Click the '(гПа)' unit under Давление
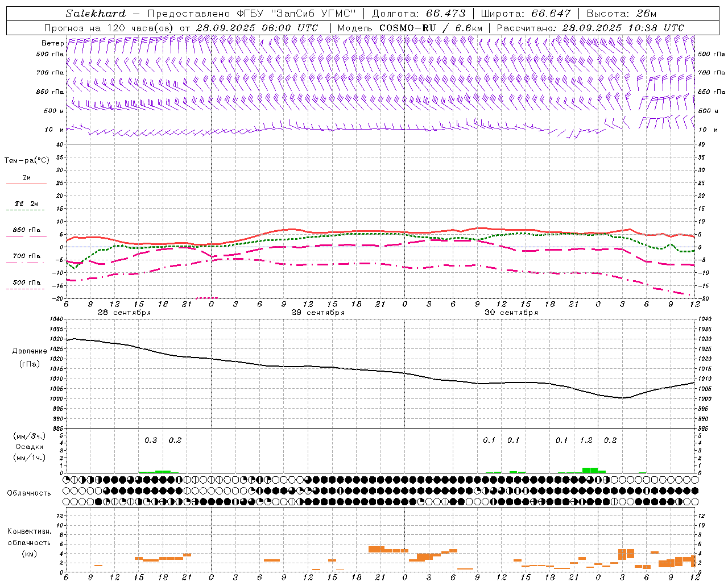This screenshot has height=582, width=728. [30, 364]
